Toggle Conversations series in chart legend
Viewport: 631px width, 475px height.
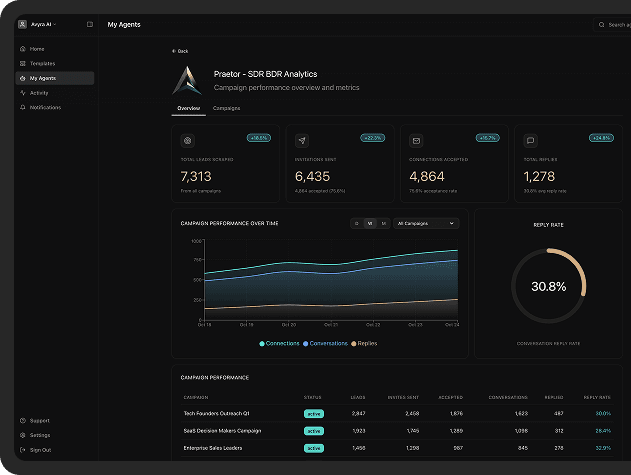(x=326, y=343)
